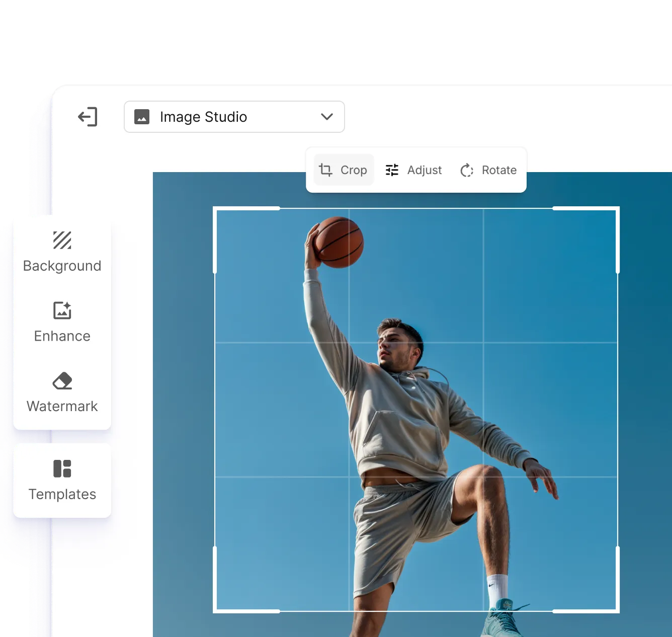Screen dimensions: 672x637
Task: Click the Templates button
Action: [62, 481]
